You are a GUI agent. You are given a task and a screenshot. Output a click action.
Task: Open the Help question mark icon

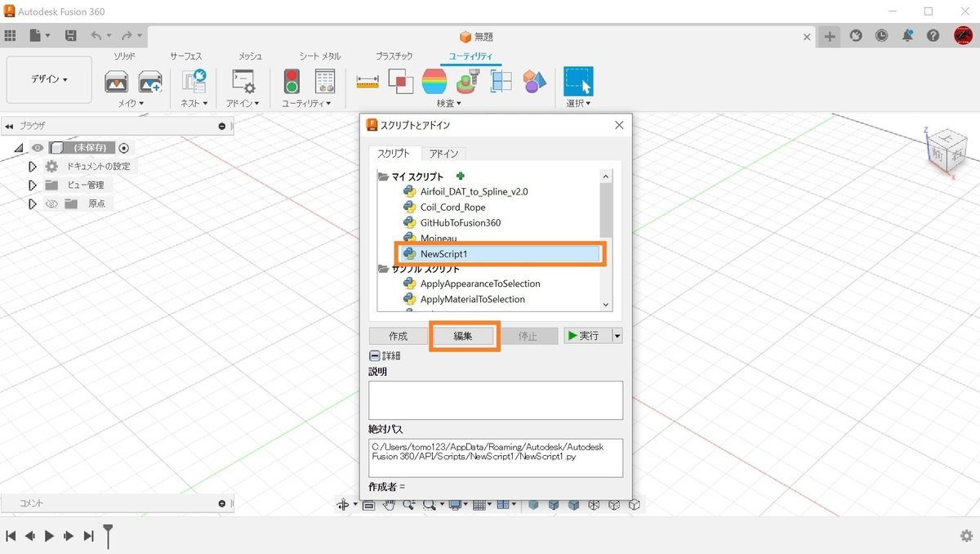tap(933, 36)
